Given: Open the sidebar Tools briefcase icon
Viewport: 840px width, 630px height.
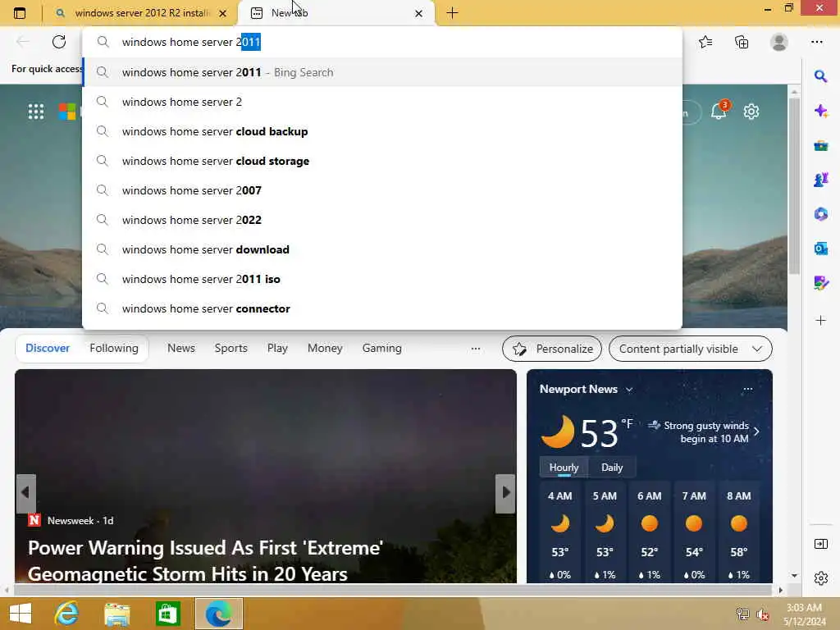Looking at the screenshot, I should coord(820,145).
